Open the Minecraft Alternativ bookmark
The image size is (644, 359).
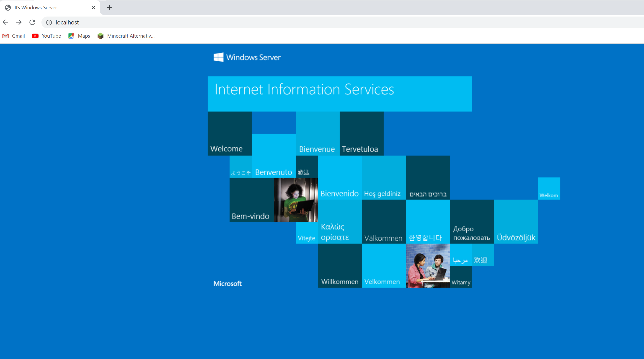pyautogui.click(x=126, y=36)
